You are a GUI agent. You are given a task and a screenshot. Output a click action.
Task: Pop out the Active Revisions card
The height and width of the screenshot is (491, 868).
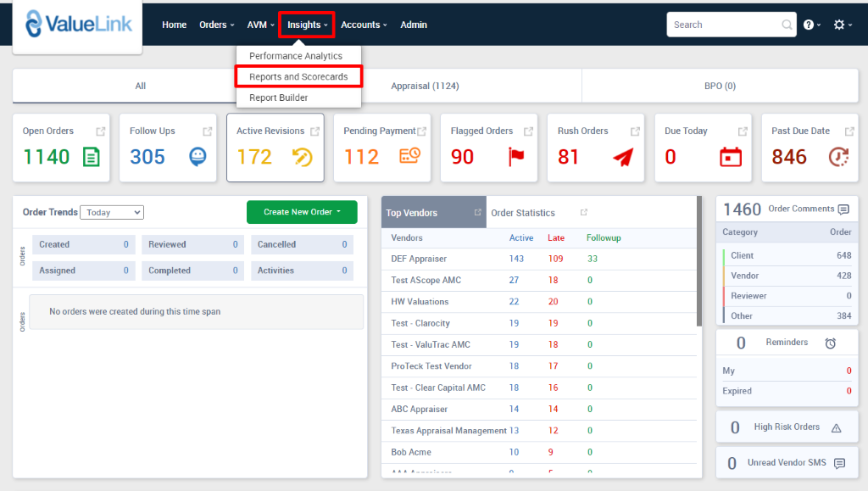(314, 131)
